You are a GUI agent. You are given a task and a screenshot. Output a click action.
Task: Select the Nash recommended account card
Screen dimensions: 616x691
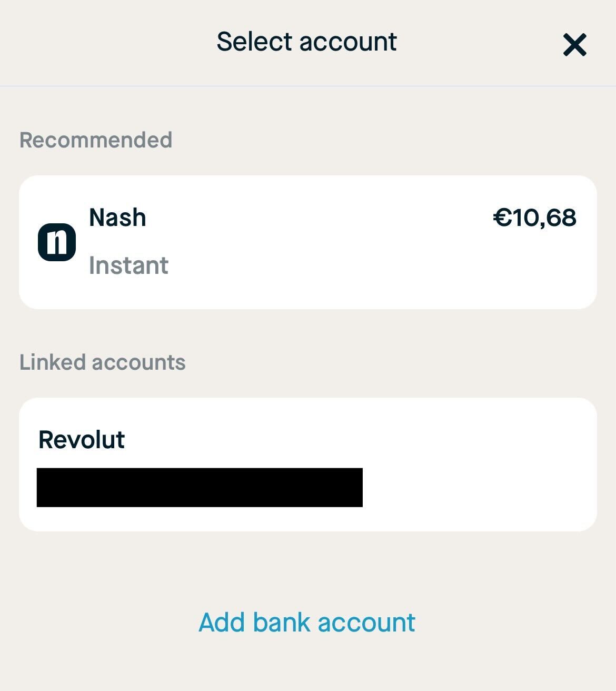(308, 242)
